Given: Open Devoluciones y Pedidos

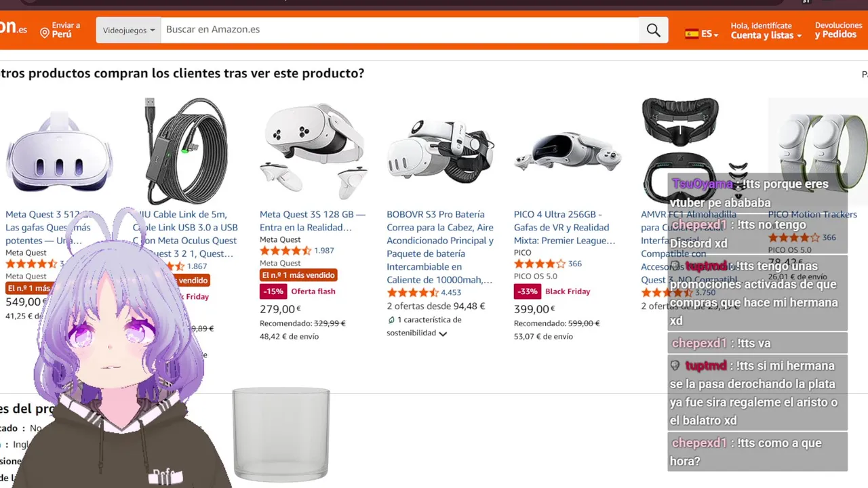Looking at the screenshot, I should tap(838, 30).
